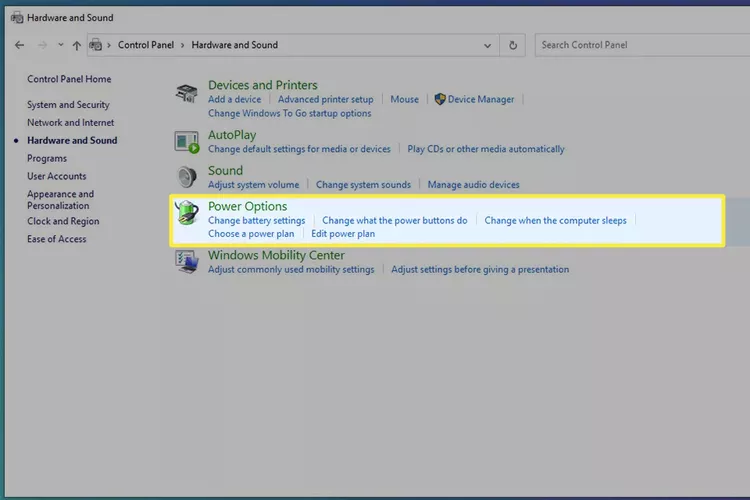Viewport: 750px width, 500px height.
Task: Open Ease of Access category
Action: (x=56, y=239)
